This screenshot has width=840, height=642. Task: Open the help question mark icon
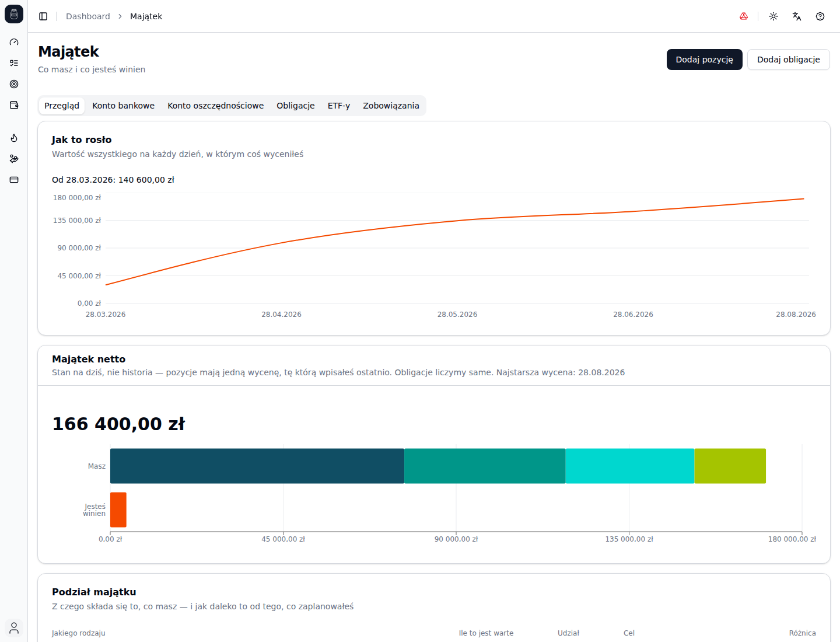[x=820, y=16]
